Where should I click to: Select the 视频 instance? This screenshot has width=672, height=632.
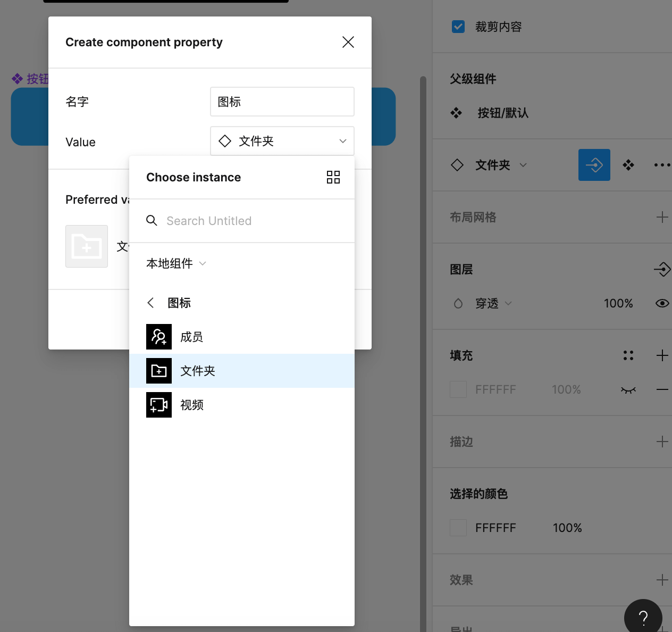pyautogui.click(x=191, y=405)
